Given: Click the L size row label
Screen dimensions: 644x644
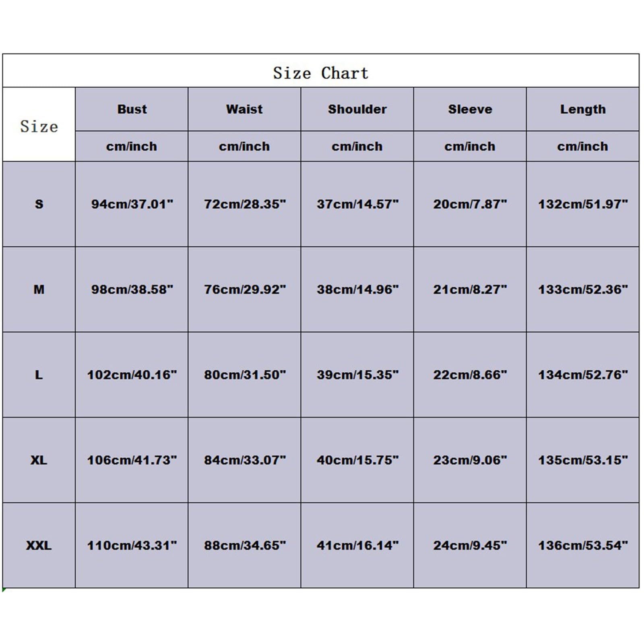Looking at the screenshot, I should click(39, 375).
